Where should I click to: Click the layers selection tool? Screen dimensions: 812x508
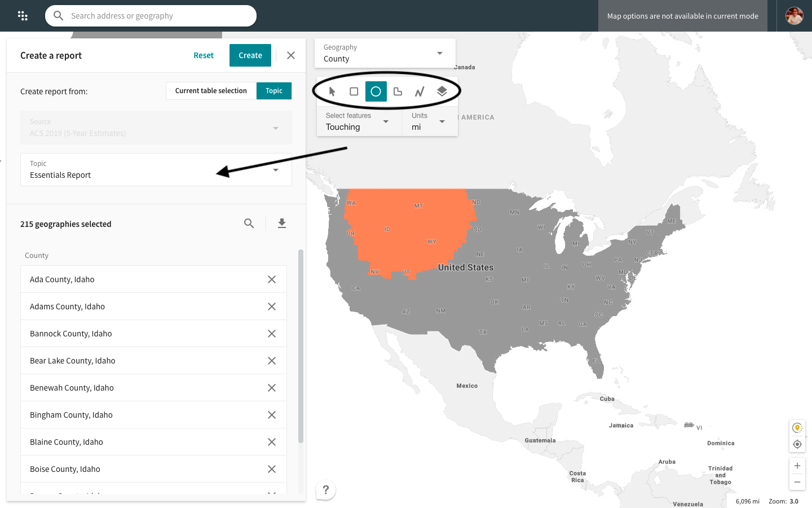coord(442,91)
